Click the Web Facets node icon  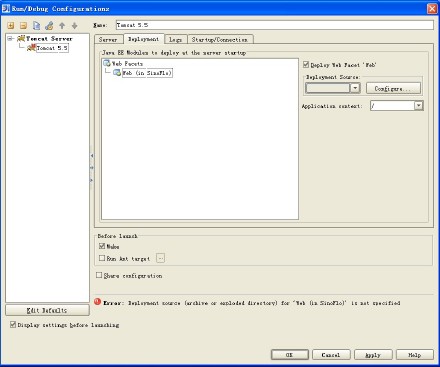(x=107, y=63)
